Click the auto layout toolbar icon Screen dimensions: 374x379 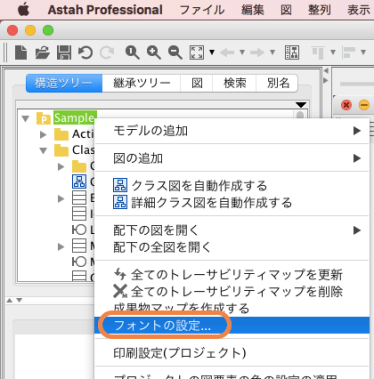pos(292,53)
